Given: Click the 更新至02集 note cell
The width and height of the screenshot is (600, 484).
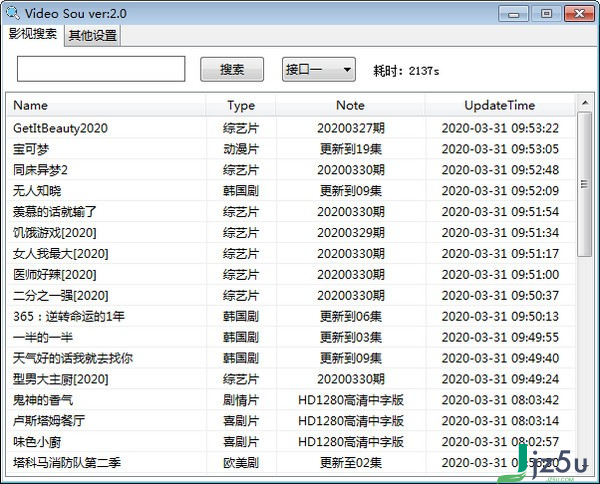Looking at the screenshot, I should [x=351, y=463].
